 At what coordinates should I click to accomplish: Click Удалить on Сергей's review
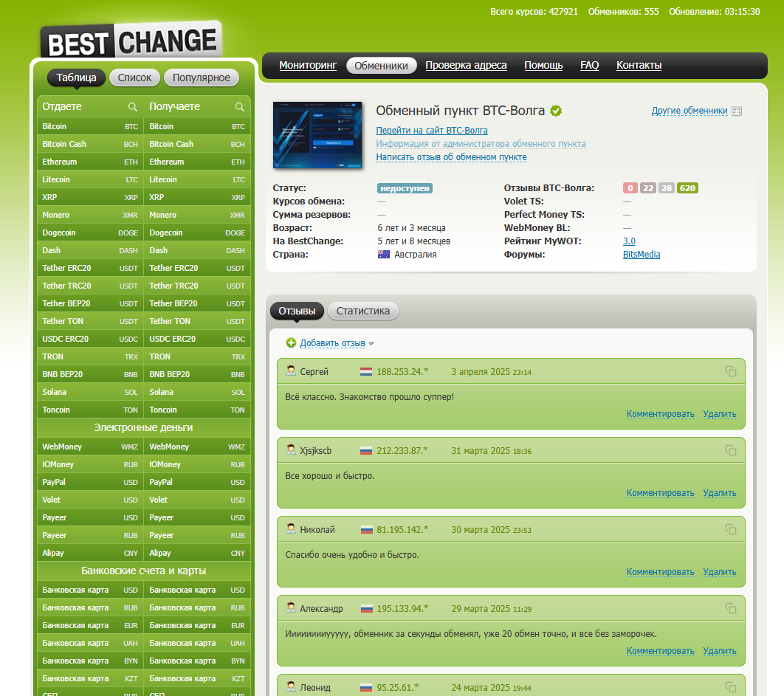tap(720, 414)
